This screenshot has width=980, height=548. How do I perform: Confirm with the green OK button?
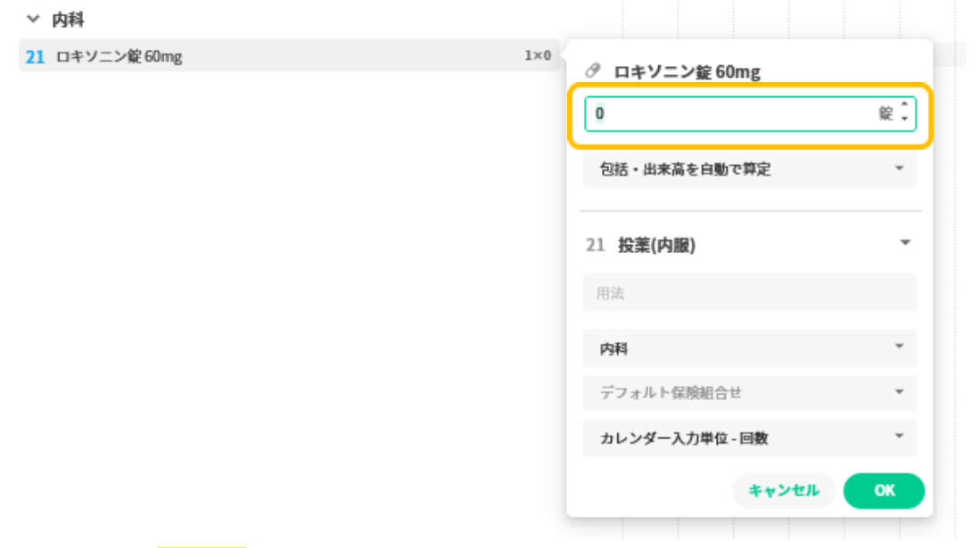pos(884,490)
